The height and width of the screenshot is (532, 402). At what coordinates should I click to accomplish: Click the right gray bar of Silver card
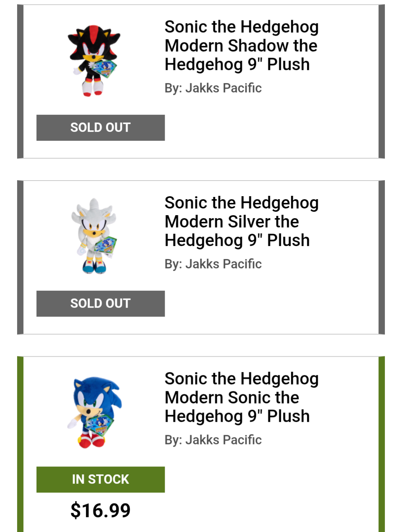(382, 257)
